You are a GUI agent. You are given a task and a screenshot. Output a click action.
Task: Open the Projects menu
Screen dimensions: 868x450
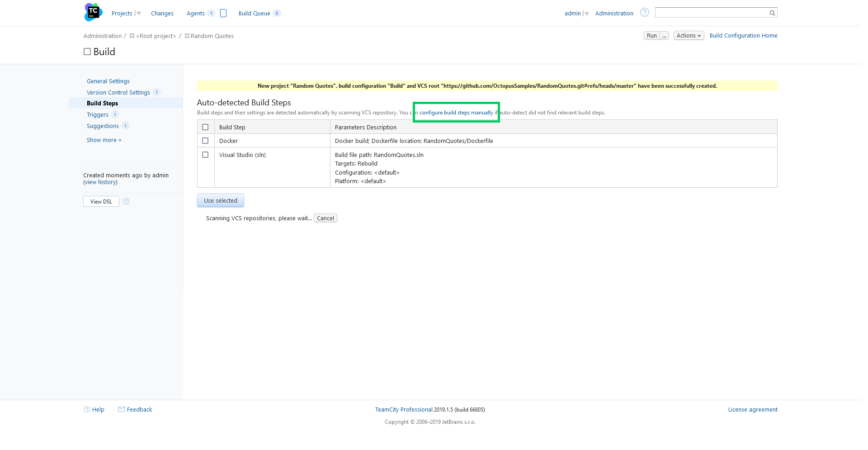122,14
